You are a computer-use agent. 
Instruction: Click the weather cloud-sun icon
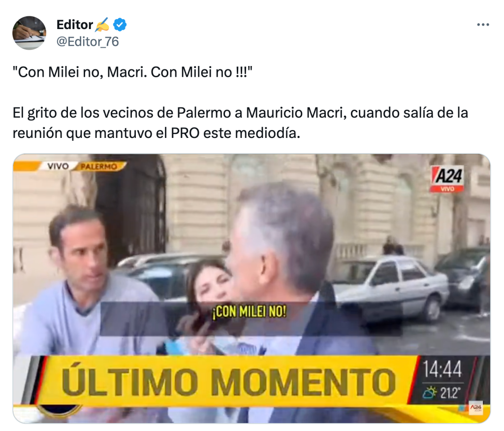430,393
